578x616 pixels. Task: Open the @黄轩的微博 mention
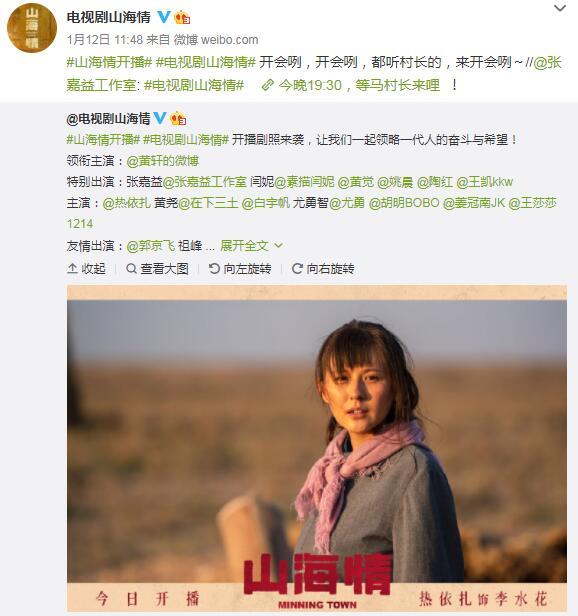tap(163, 161)
